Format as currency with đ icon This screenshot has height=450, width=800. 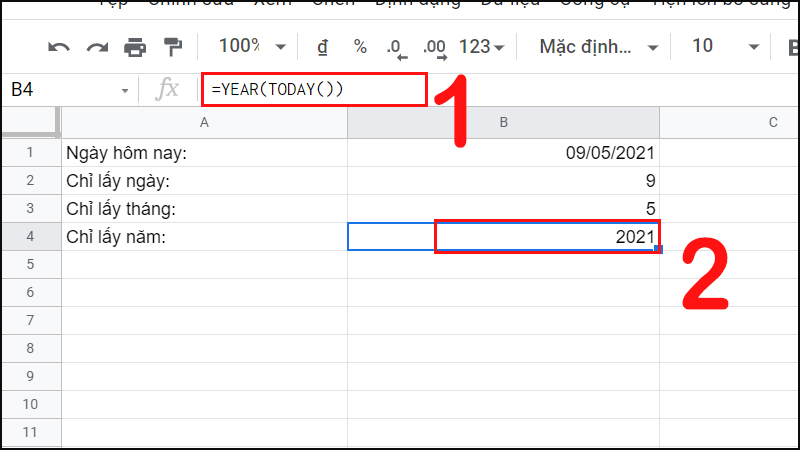(322, 47)
